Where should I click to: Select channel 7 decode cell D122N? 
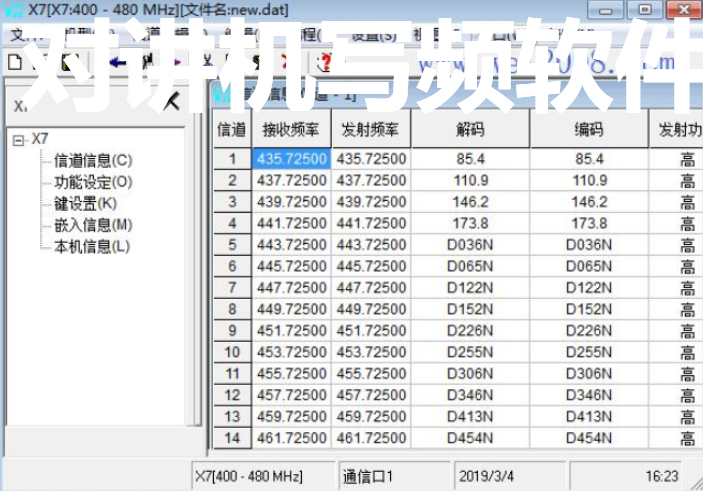click(470, 287)
